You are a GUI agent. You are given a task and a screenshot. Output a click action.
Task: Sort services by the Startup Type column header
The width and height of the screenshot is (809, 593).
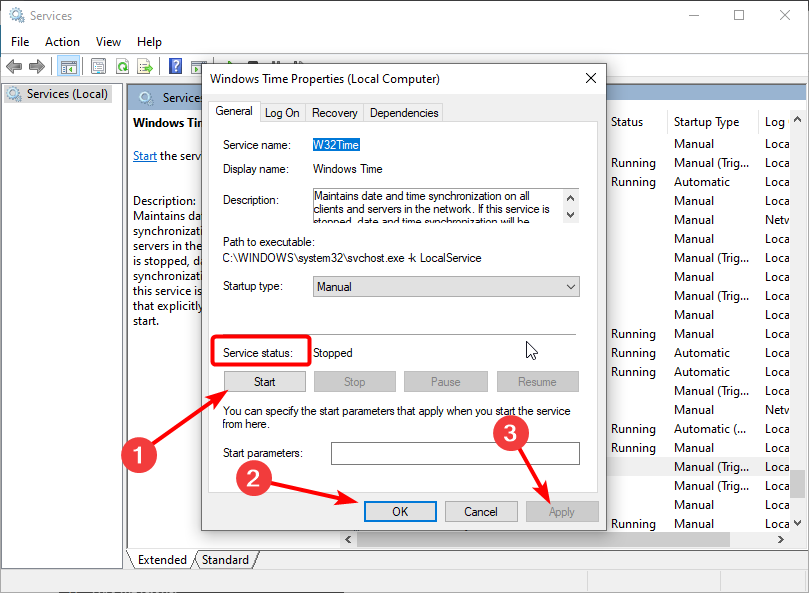706,122
